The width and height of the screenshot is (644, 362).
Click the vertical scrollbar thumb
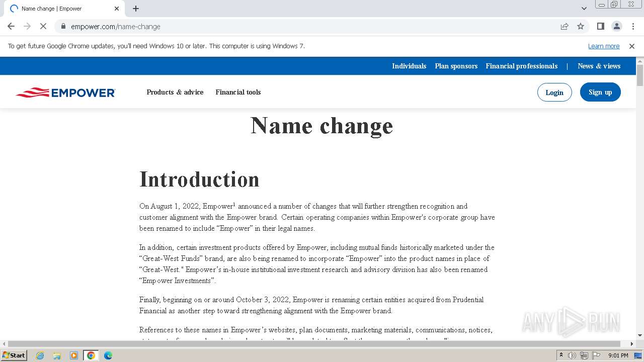(640, 75)
